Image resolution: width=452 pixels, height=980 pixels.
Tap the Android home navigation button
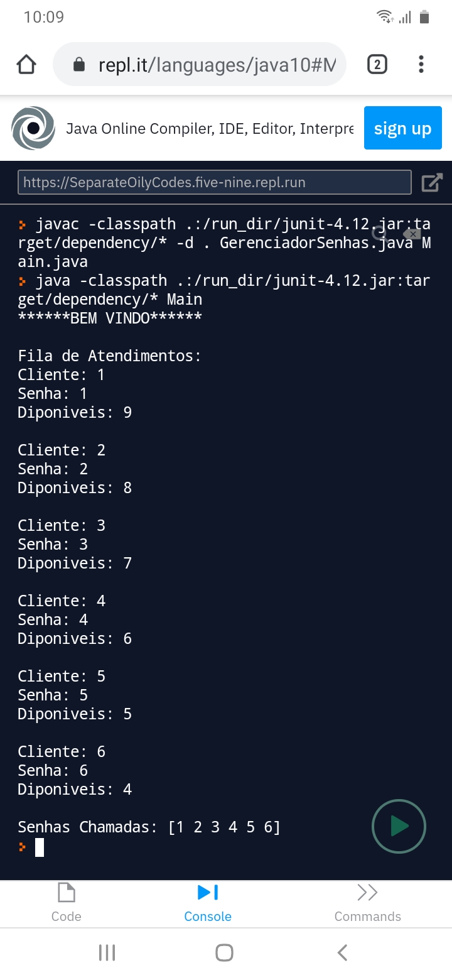point(224,952)
